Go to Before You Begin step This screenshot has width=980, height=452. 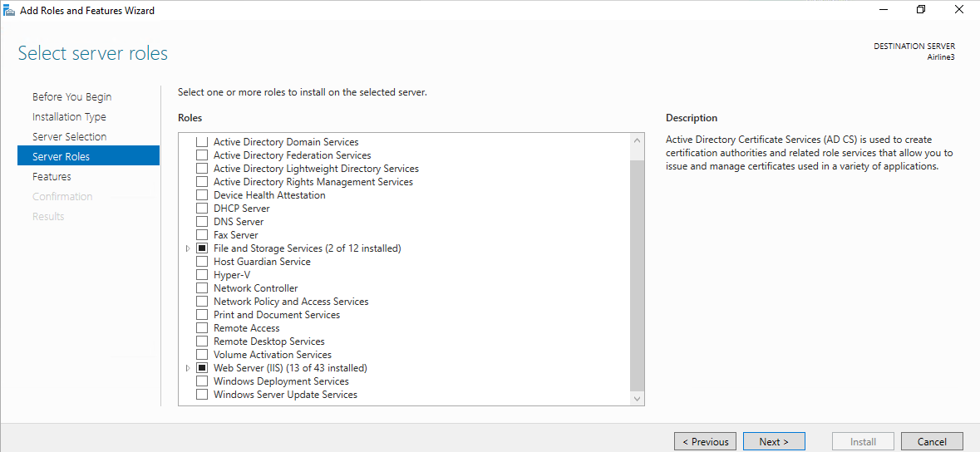coord(71,97)
